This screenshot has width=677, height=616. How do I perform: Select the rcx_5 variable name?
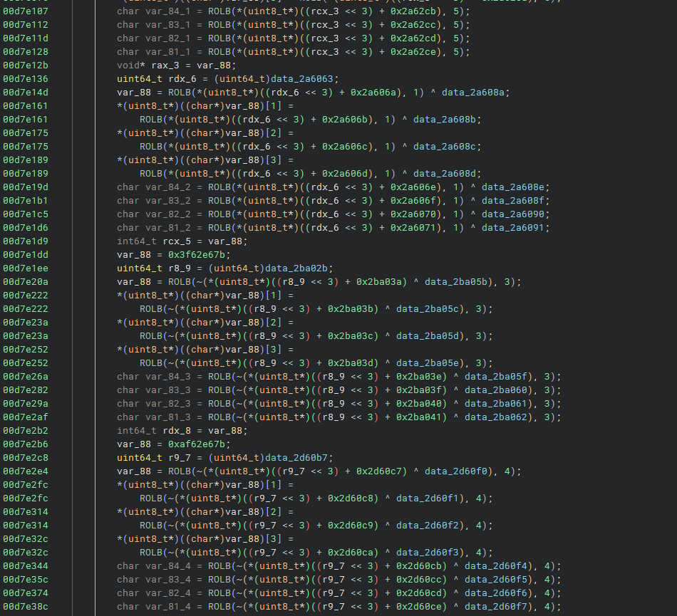(176, 241)
